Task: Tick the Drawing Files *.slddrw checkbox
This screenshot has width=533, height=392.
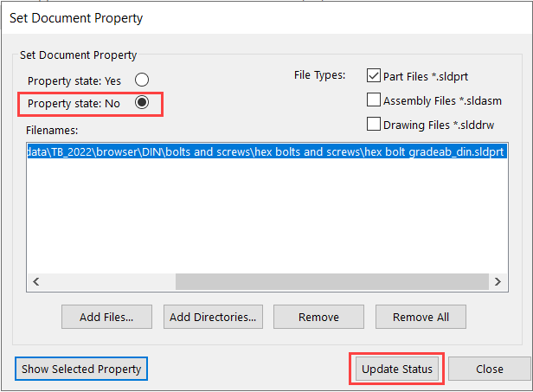Action: tap(375, 125)
